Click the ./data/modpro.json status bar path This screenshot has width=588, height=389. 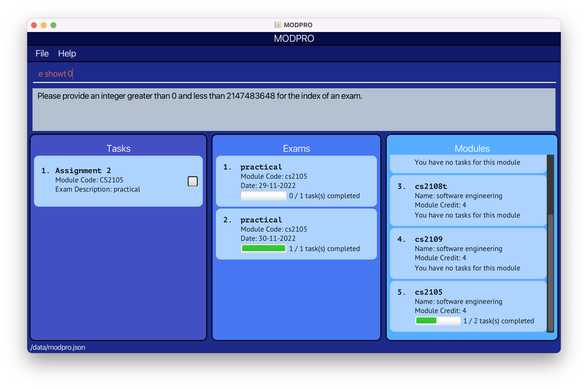click(x=57, y=347)
